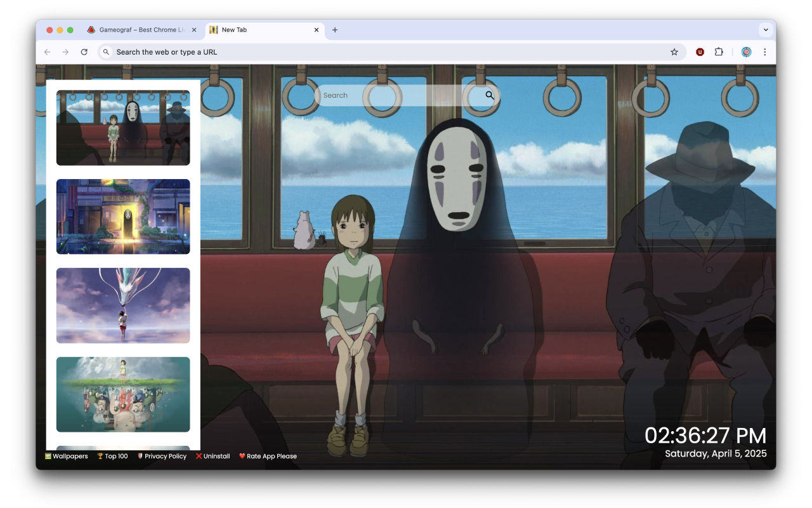Click the 02:36:27 PM clock text
This screenshot has width=812, height=508.
[705, 436]
